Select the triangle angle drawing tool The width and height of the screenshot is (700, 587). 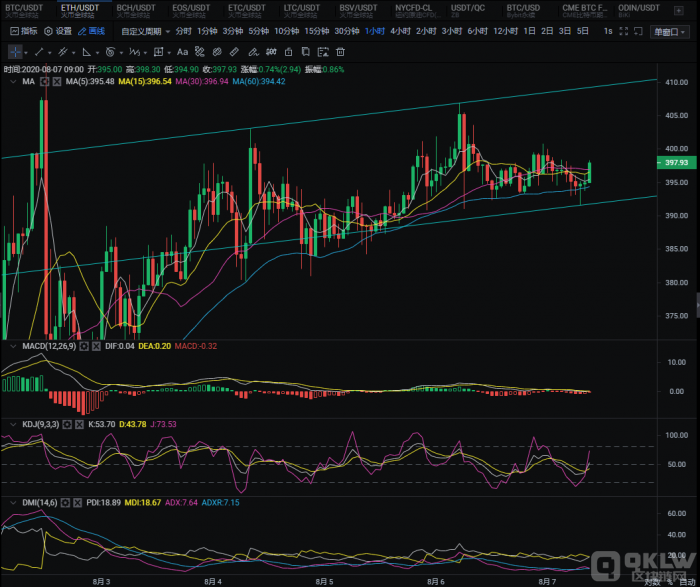tap(87, 52)
